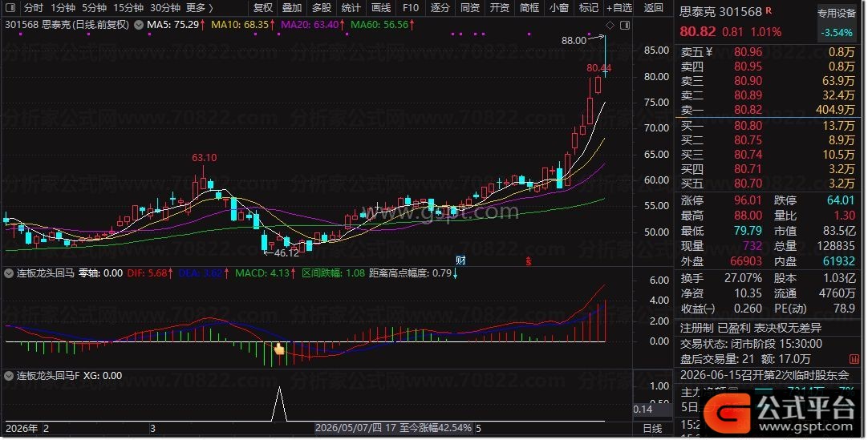Click the 卖一 80.82 ask row
Viewport: 868px width, 440px height.
pos(769,110)
